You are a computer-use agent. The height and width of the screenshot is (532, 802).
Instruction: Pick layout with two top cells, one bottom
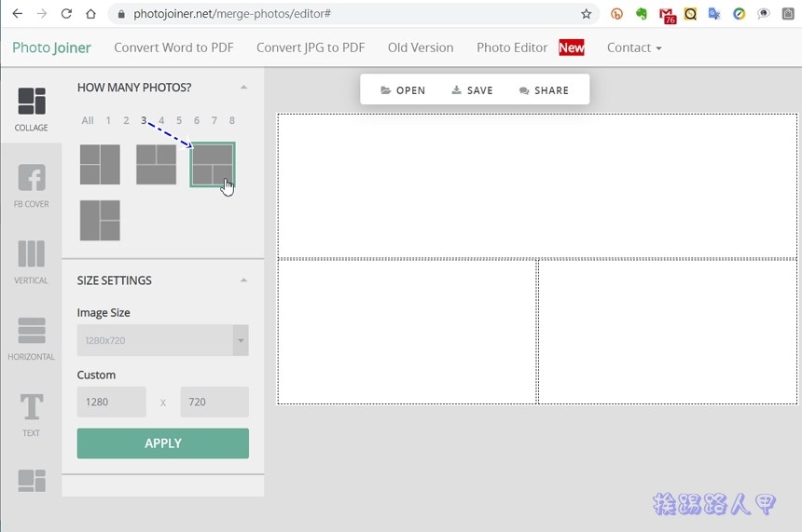[x=156, y=165]
